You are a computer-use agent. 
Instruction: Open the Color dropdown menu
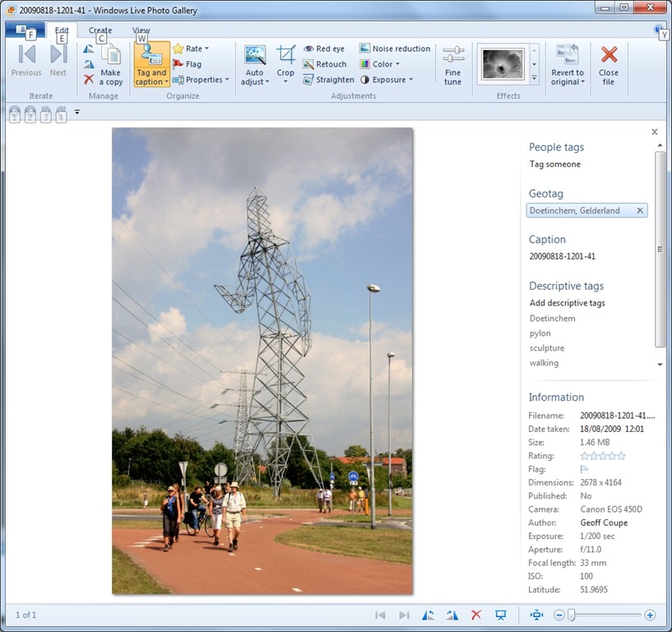click(380, 64)
